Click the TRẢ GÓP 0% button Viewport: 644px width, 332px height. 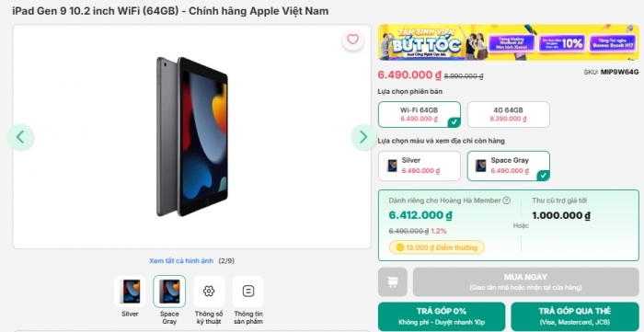coord(442,316)
